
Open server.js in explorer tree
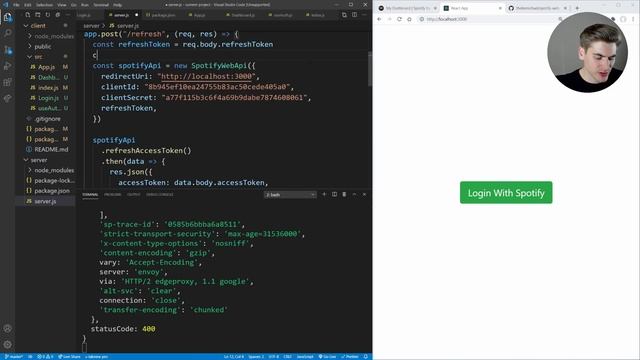point(45,201)
